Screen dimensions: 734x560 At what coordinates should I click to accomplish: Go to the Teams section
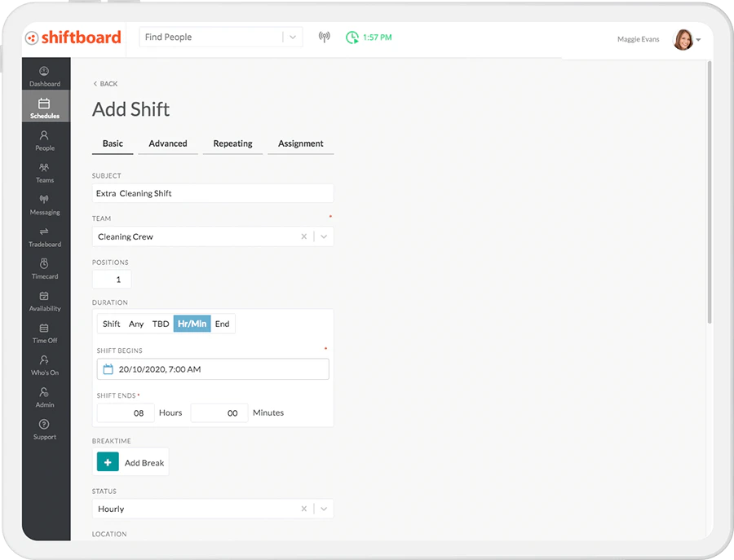[44, 172]
